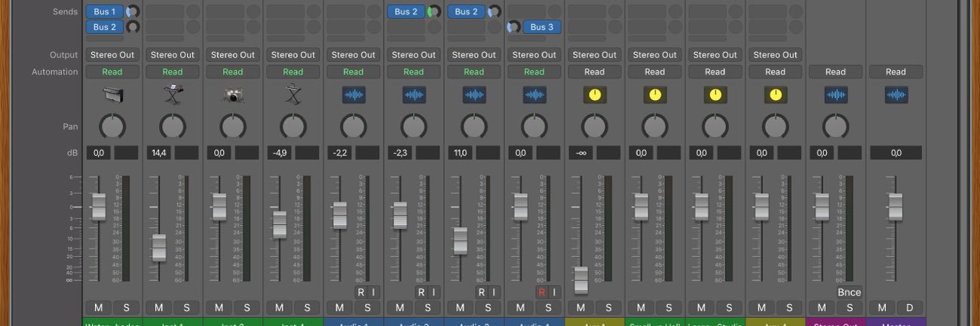This screenshot has width=980, height=326.
Task: Click the waveform icon on the 11,0 dB channel
Action: 473,95
